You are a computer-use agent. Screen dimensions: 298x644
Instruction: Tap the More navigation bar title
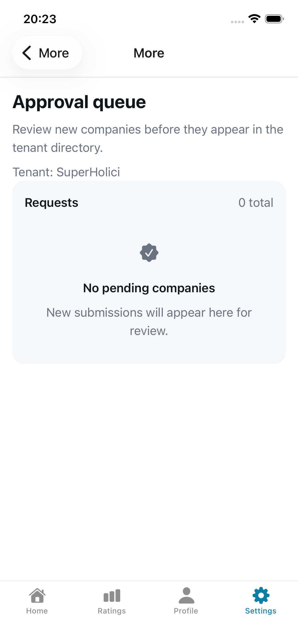pos(149,53)
